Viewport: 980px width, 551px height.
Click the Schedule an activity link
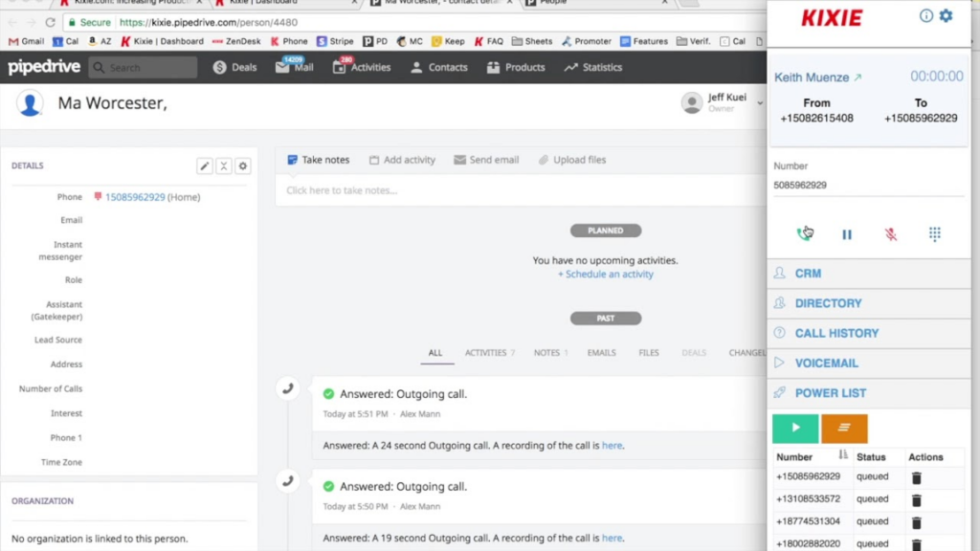point(606,274)
